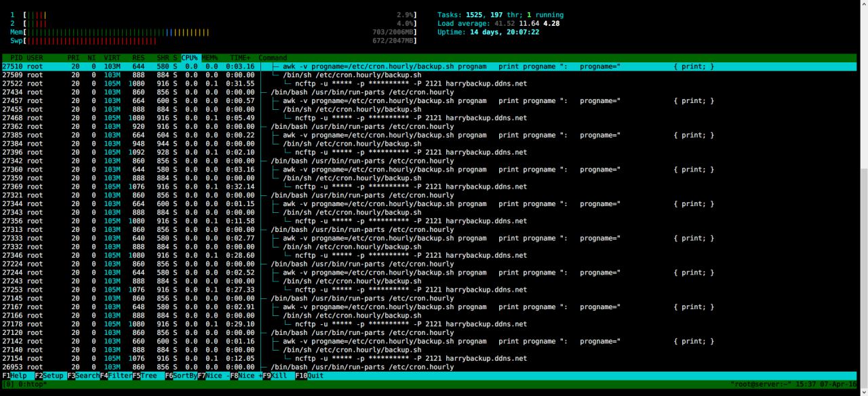Select ncftp process row PID 27369
Screen dimensions: 868x396
(x=429, y=186)
